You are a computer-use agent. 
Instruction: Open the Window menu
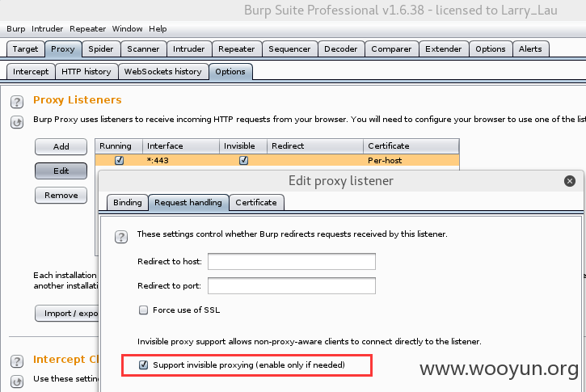point(128,29)
